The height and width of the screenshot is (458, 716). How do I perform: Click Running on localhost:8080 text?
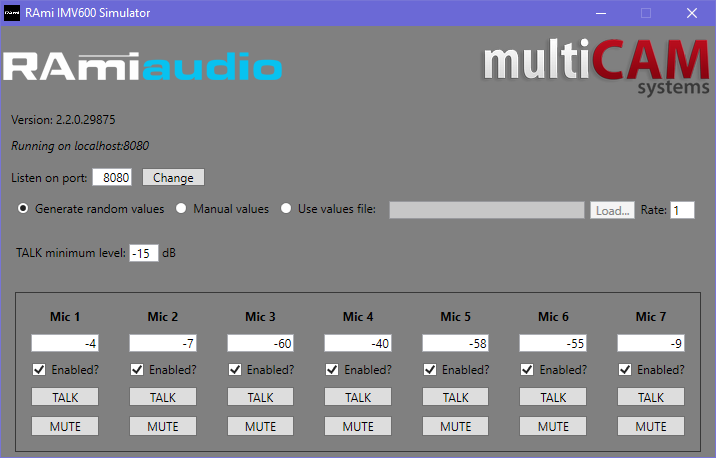coord(80,146)
